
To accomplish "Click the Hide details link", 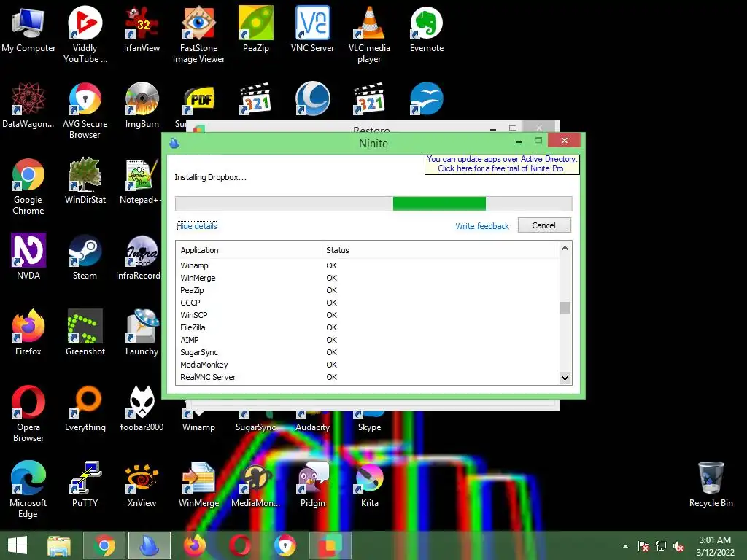I will [197, 226].
